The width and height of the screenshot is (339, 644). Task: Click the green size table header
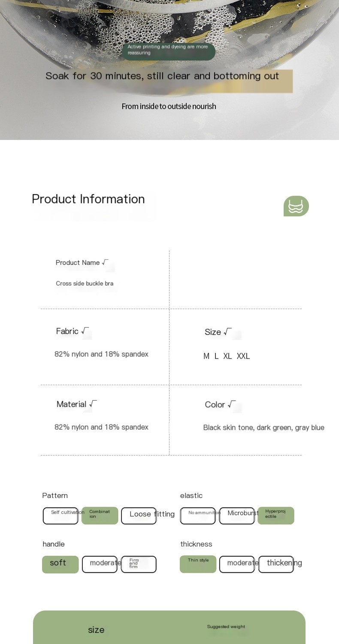click(x=169, y=627)
